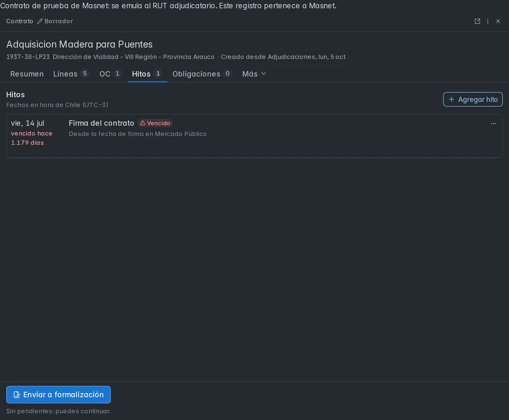This screenshot has width=509, height=420.
Task: Open actions menu for Firma del contrato
Action: (493, 124)
